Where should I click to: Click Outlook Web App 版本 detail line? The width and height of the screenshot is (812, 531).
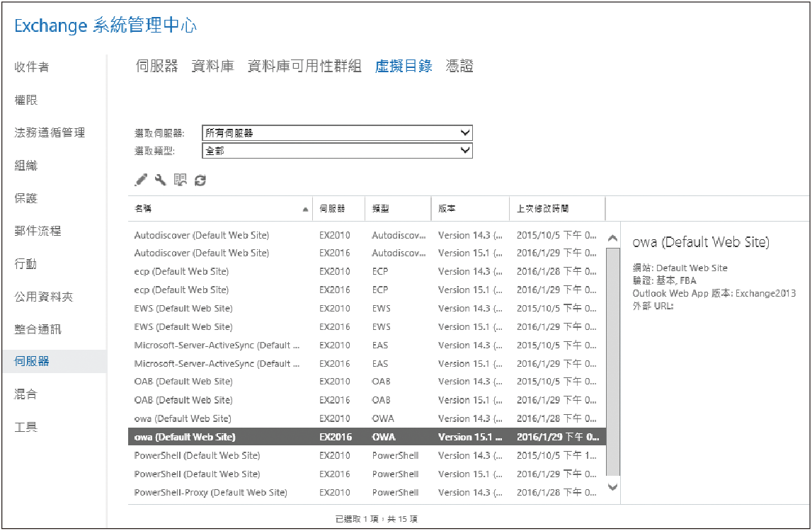pos(714,293)
